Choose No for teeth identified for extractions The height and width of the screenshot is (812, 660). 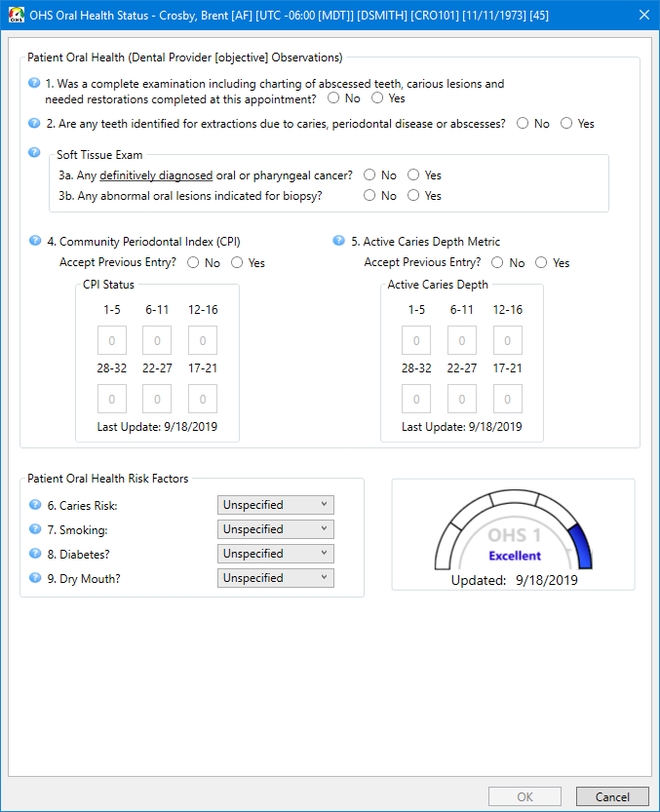point(523,123)
